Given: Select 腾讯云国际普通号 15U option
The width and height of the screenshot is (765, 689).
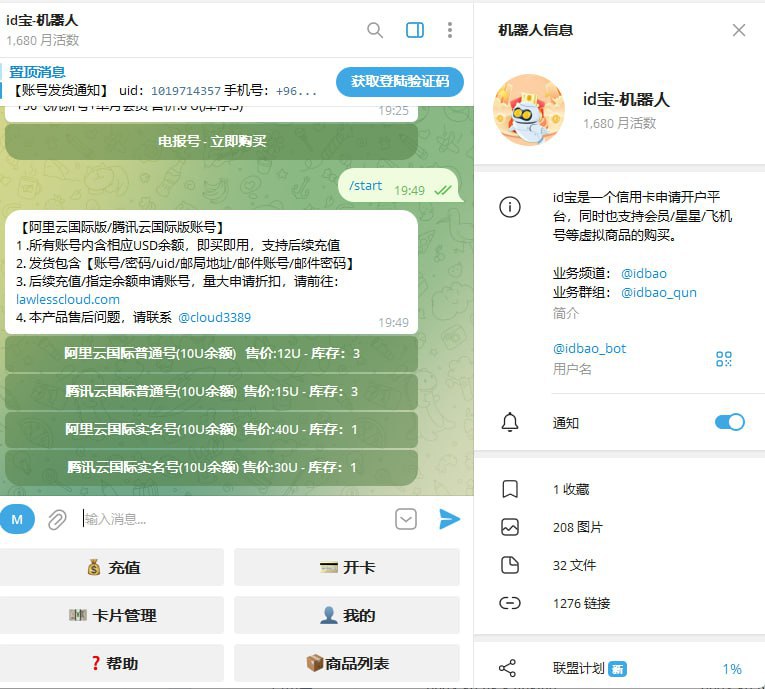Looking at the screenshot, I should click(x=211, y=391).
